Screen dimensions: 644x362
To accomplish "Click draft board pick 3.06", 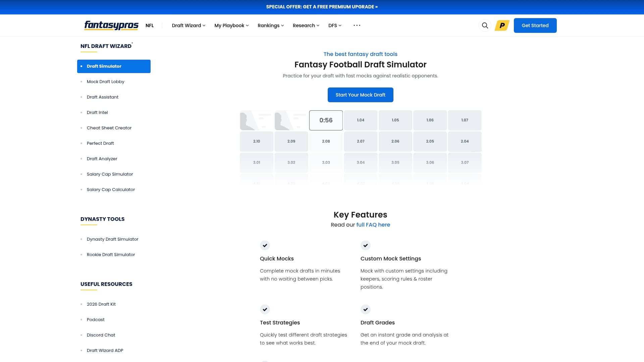I will (430, 163).
